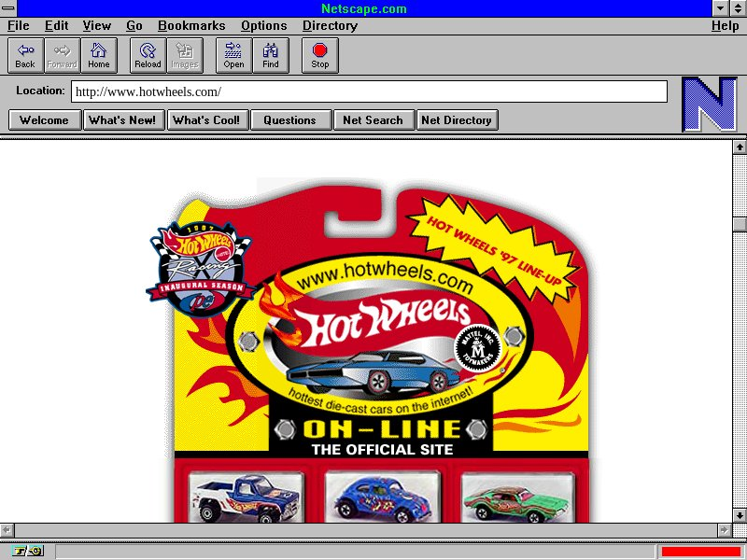Click the vertical scrollbar down arrow
This screenshot has width=747, height=560.
pyautogui.click(x=740, y=514)
